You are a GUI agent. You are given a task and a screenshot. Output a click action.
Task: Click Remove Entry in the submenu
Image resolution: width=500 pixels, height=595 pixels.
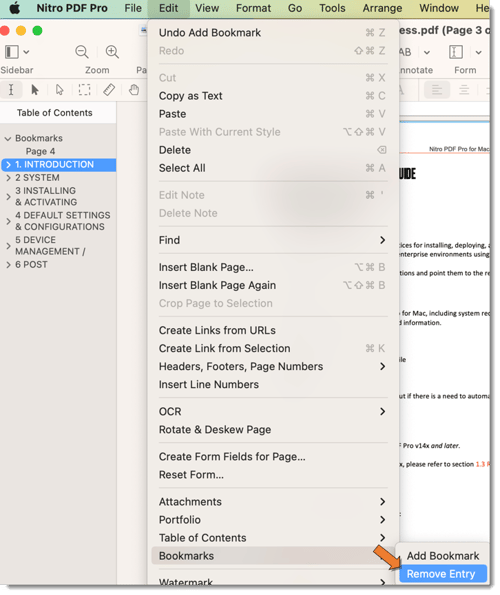tap(443, 574)
